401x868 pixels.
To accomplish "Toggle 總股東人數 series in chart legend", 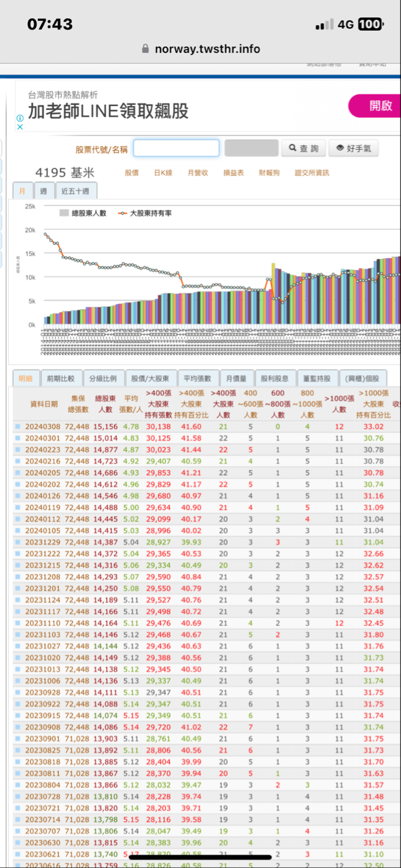I will (83, 213).
